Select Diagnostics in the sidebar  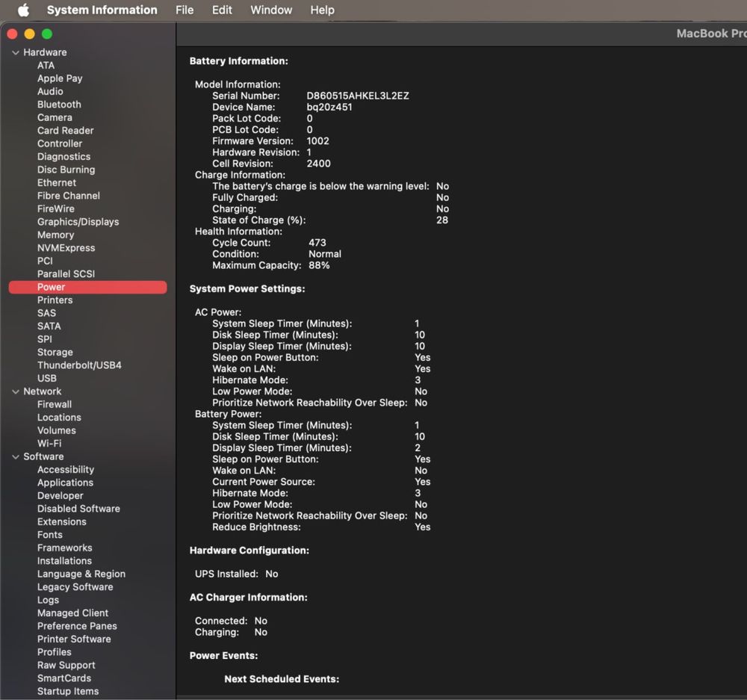[x=63, y=156]
